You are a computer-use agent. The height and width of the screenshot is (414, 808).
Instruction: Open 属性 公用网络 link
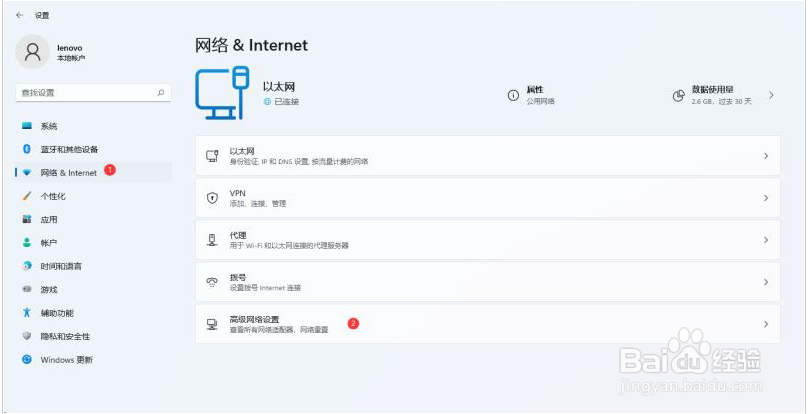pos(531,95)
